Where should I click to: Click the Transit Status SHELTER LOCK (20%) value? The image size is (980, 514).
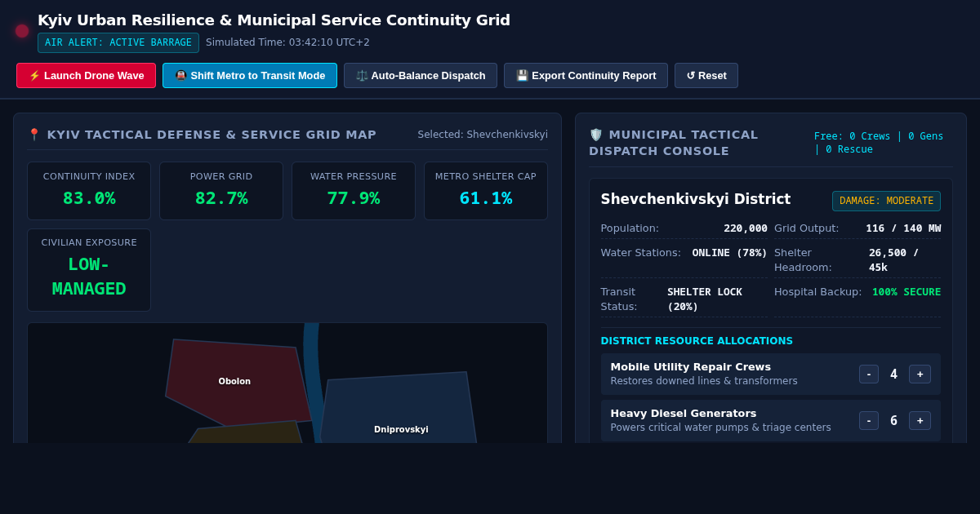[705, 299]
